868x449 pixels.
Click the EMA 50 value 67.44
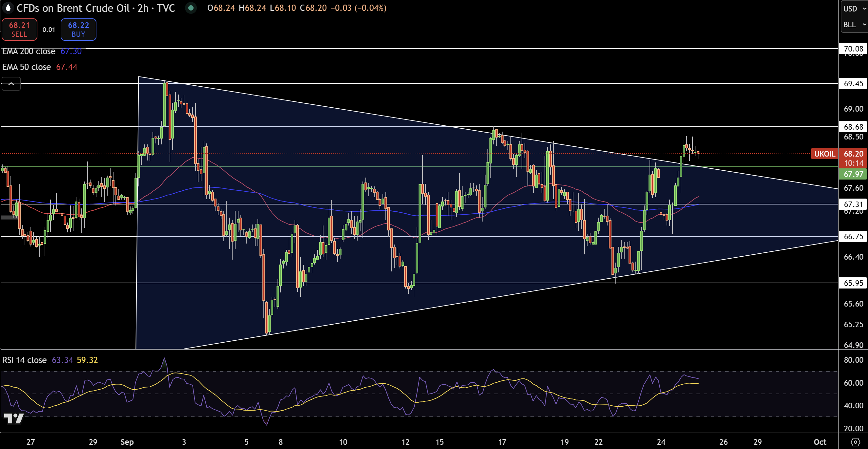click(x=67, y=67)
